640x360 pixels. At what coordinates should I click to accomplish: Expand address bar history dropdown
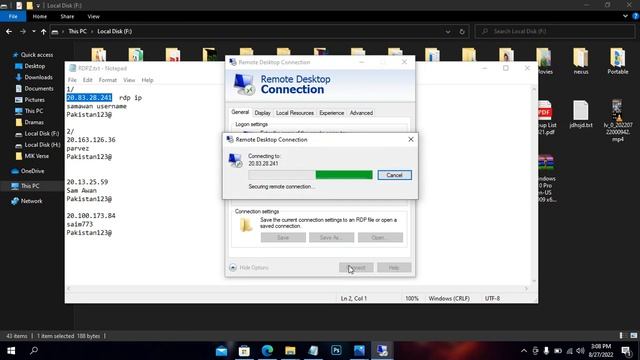(x=448, y=31)
